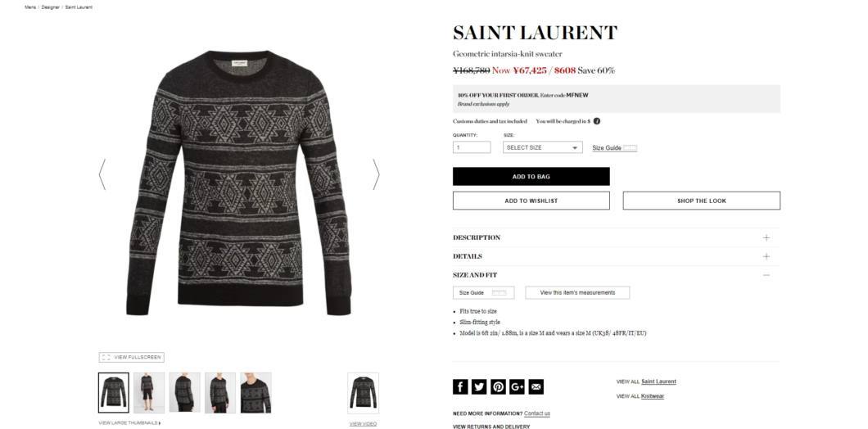Collapse the Size and Fit section
Screen dimensions: 868x429
616,275
